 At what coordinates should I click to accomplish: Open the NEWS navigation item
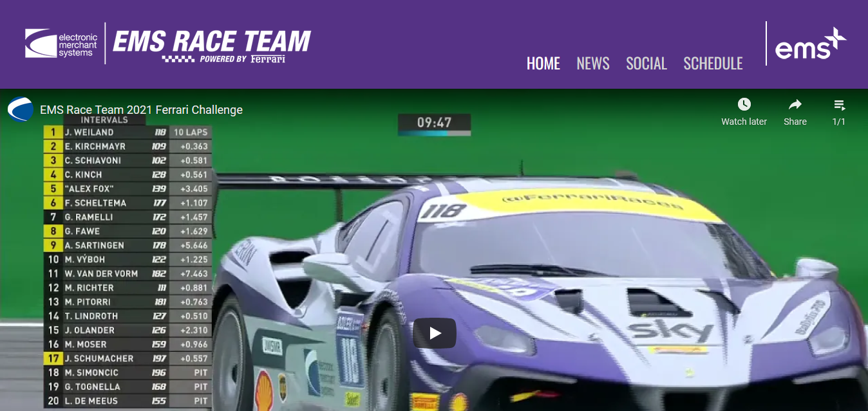click(x=593, y=63)
